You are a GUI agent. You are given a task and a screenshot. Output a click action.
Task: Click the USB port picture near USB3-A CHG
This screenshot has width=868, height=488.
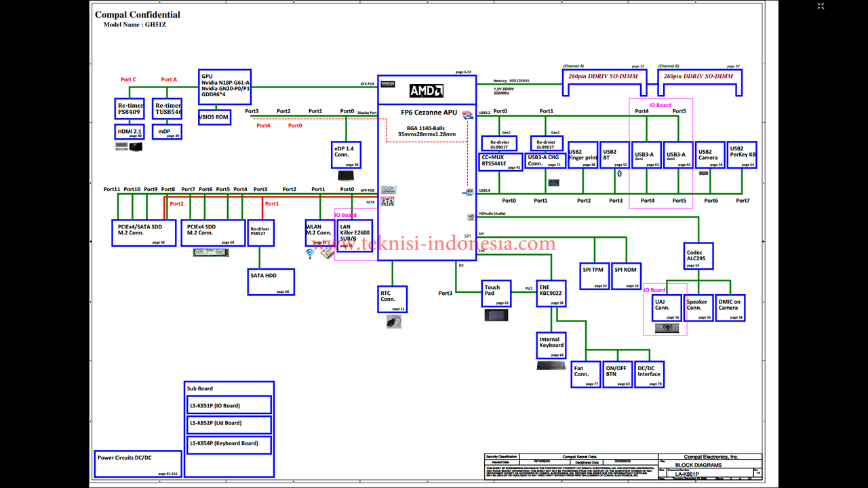click(x=554, y=182)
